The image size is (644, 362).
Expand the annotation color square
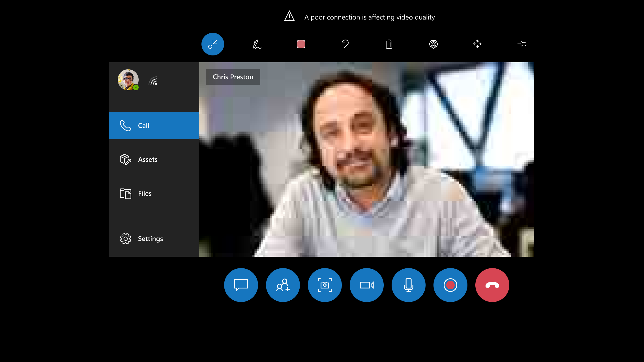click(x=301, y=44)
